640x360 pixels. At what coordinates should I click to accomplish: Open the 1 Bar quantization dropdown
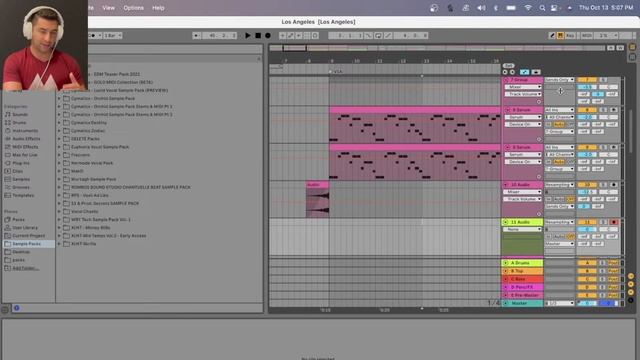tap(113, 36)
